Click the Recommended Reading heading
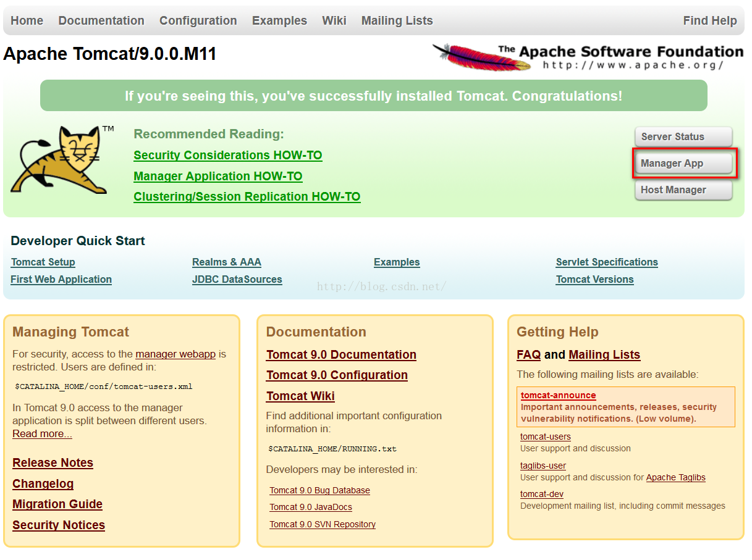Screen dimensions: 752x560 click(x=209, y=134)
